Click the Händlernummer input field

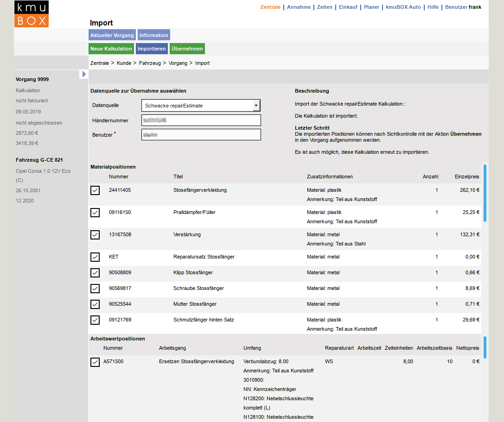click(201, 120)
